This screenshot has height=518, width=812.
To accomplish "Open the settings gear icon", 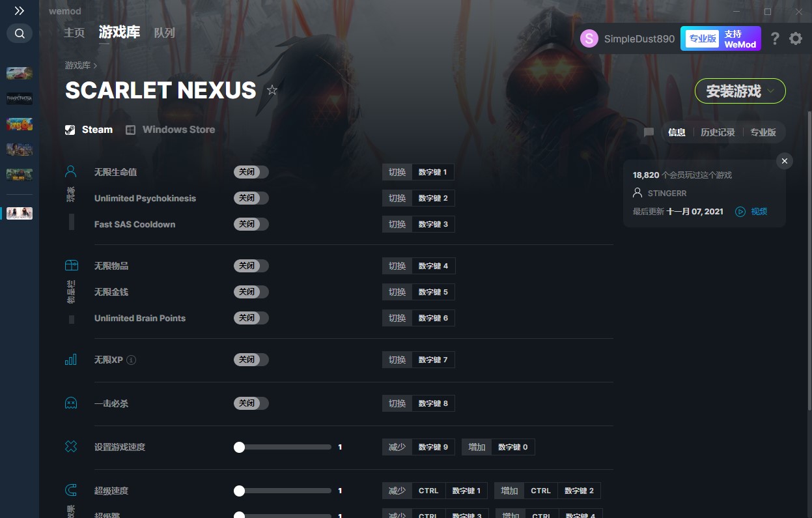I will 796,38.
